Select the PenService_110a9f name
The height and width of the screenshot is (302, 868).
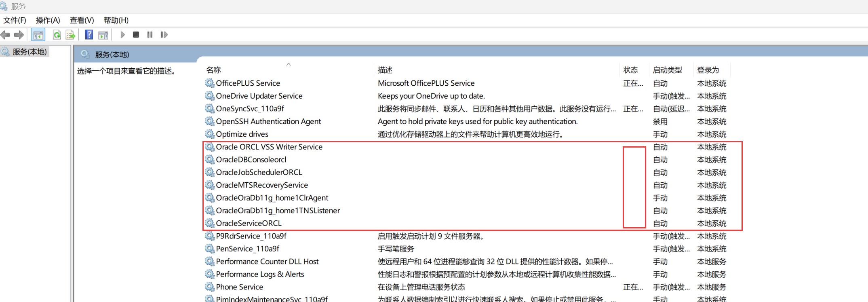247,249
